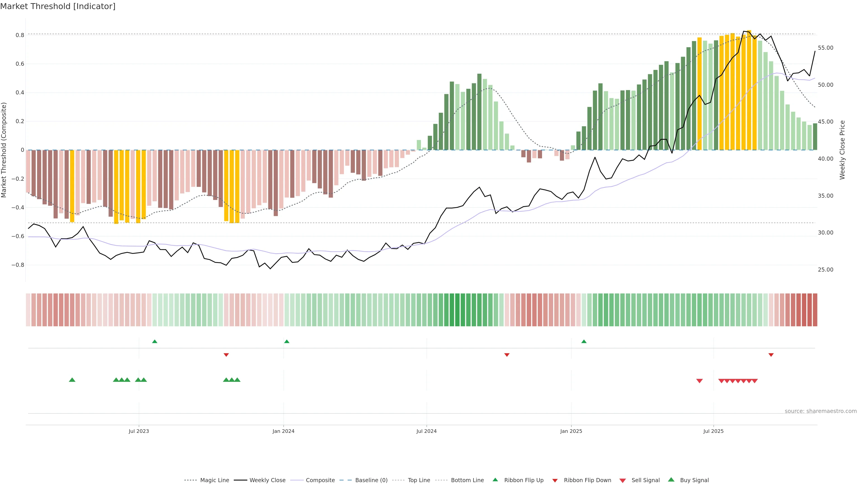Toggle Baseline (0) legend entry
Viewport: 868px width, 488px height.
[x=371, y=480]
